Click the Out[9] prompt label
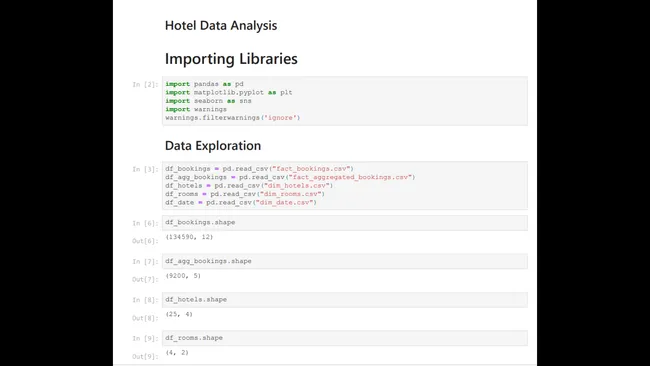This screenshot has height=366, width=650. [x=145, y=356]
